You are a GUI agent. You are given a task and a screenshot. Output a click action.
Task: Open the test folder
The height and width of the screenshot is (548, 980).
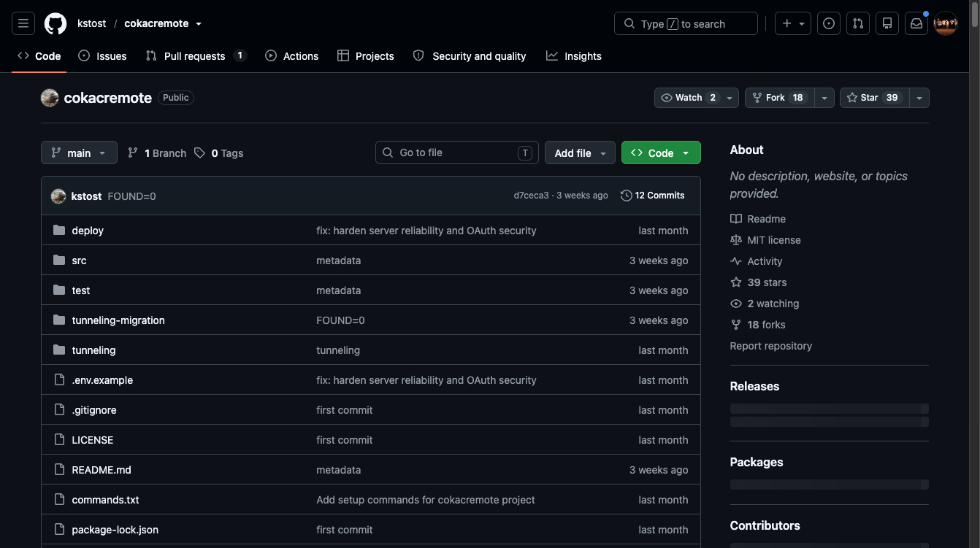(81, 290)
